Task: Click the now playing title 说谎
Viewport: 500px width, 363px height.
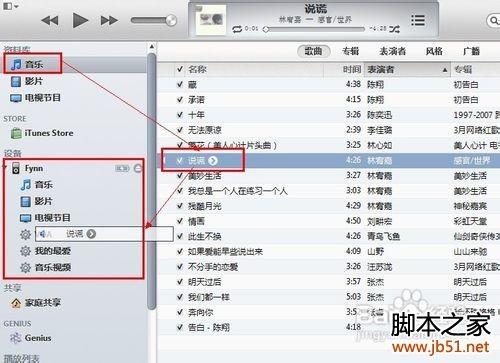Action: 315,9
